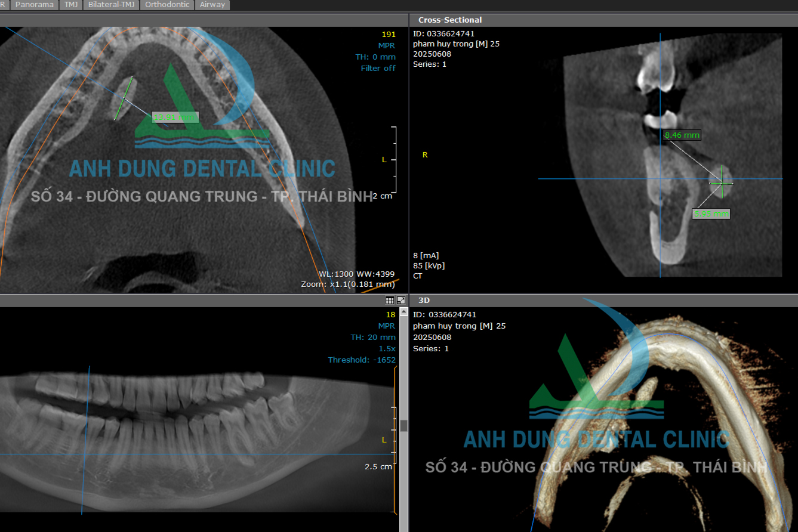Click patient ID in Cross-Sectional pane
This screenshot has width=798, height=532.
[x=443, y=33]
